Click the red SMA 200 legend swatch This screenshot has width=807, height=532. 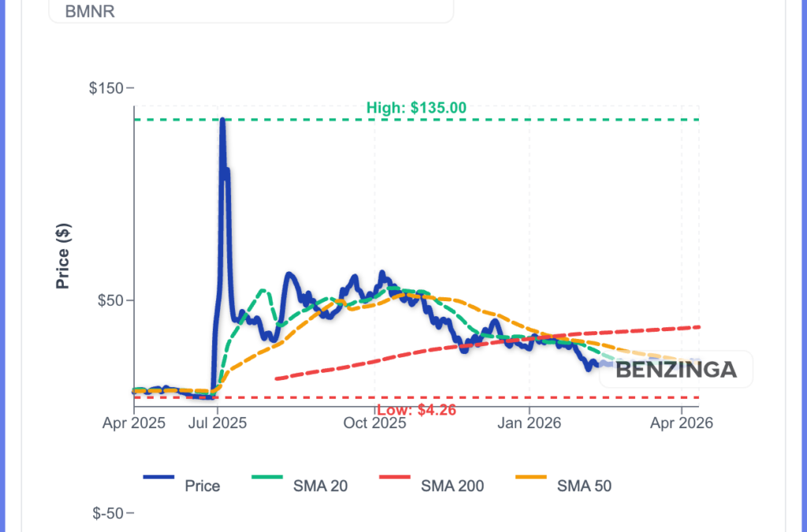pyautogui.click(x=396, y=476)
